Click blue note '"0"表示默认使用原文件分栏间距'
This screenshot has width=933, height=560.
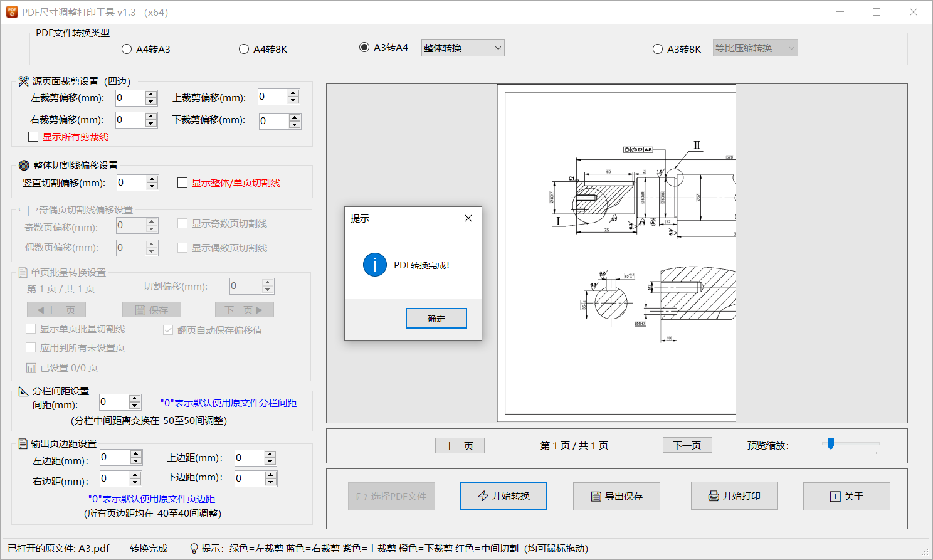[x=229, y=403]
